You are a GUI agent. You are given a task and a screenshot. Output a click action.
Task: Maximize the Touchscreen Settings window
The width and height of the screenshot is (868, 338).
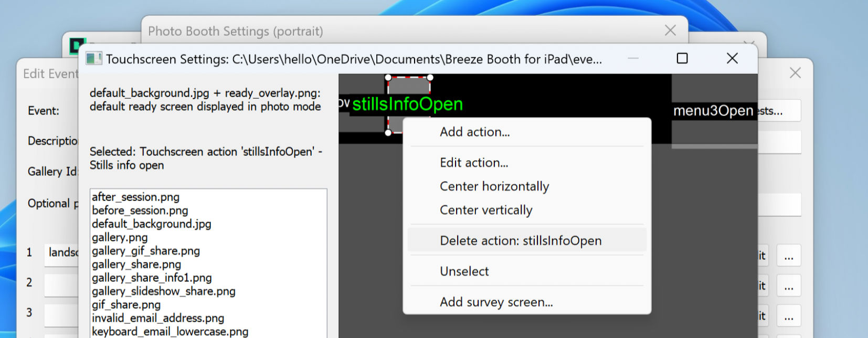pos(682,58)
